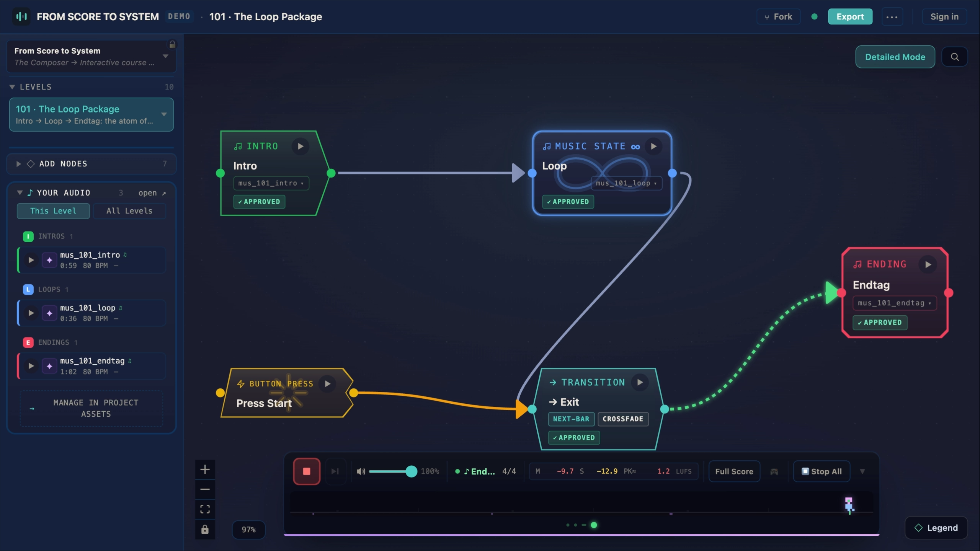Toggle the NEXT-BAR transition option
The width and height of the screenshot is (980, 551).
571,419
